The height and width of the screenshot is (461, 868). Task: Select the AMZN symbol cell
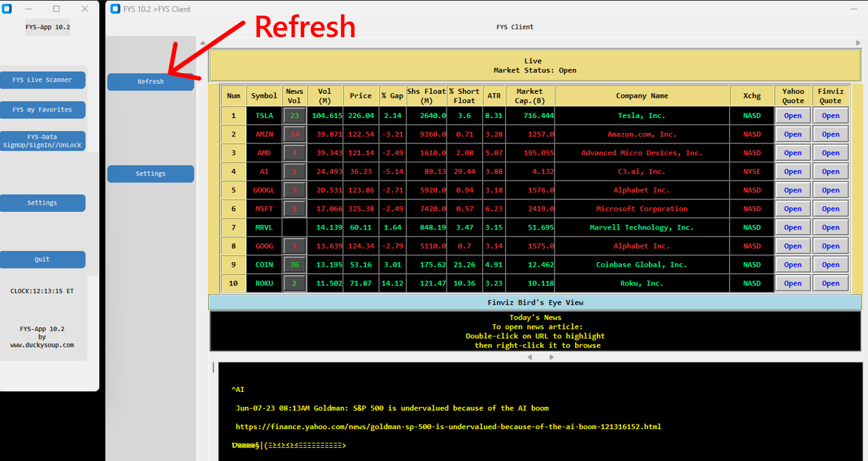pyautogui.click(x=264, y=134)
